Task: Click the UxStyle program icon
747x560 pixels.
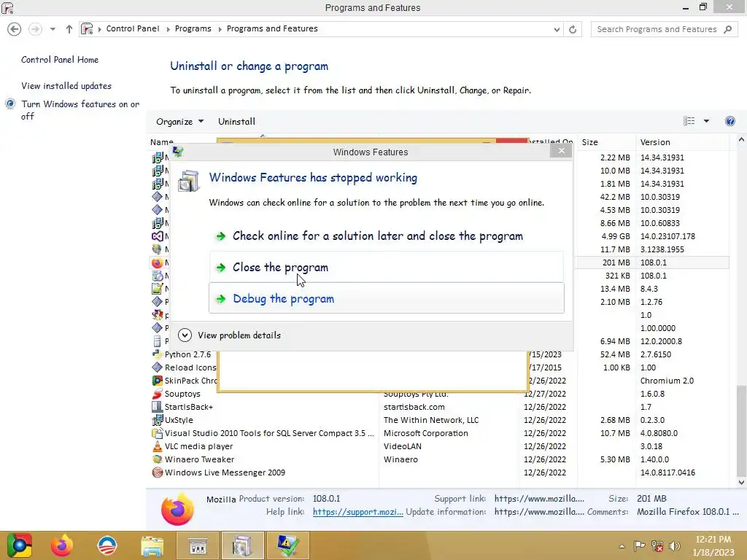Action: pos(158,420)
